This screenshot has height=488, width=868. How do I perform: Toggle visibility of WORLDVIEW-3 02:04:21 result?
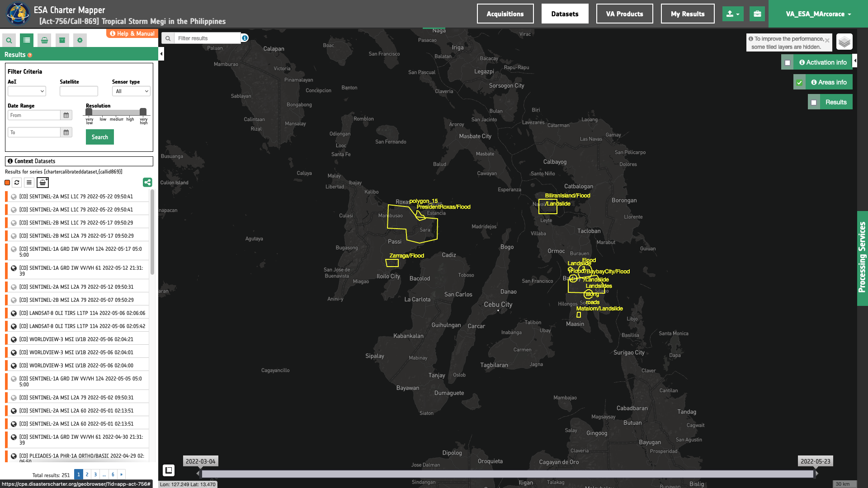pos(14,339)
